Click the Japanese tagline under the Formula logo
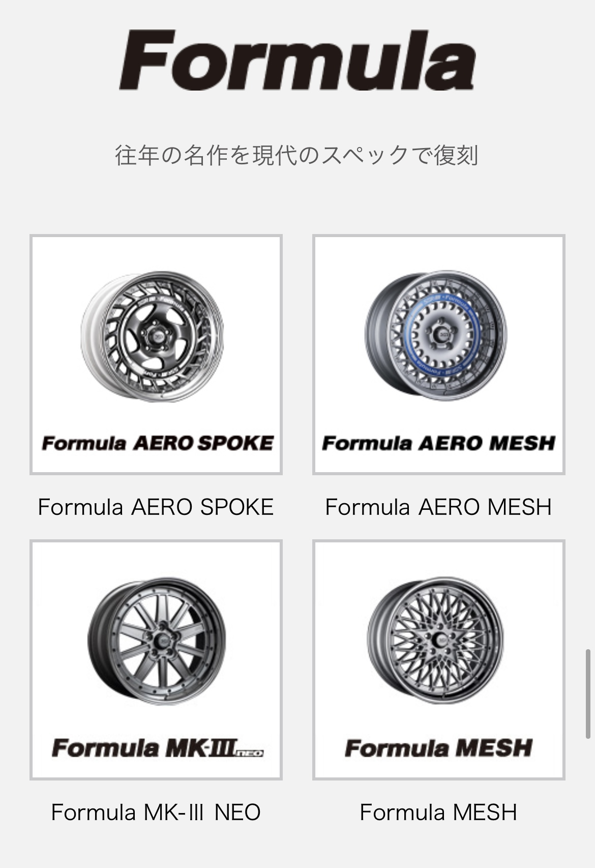Image resolution: width=595 pixels, height=868 pixels. 297,155
